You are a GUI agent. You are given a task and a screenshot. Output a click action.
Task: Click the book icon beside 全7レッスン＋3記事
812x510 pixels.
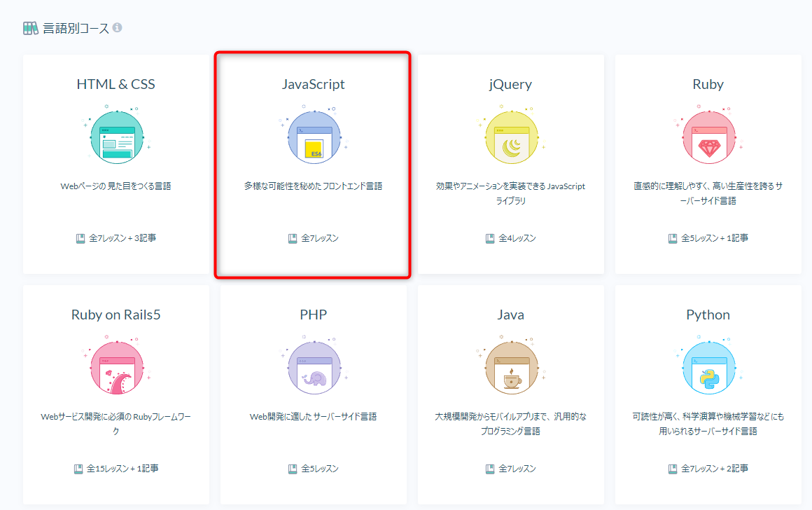pos(80,238)
